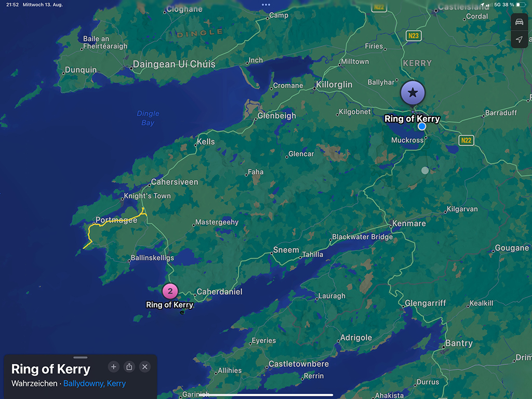Share the Ring of Kerry place

129,367
